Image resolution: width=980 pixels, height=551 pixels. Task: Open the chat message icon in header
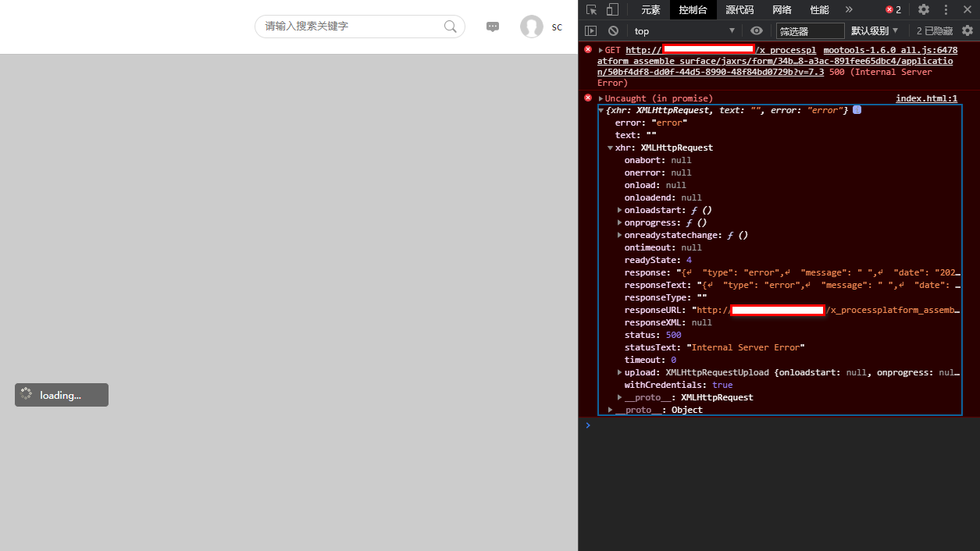493,27
